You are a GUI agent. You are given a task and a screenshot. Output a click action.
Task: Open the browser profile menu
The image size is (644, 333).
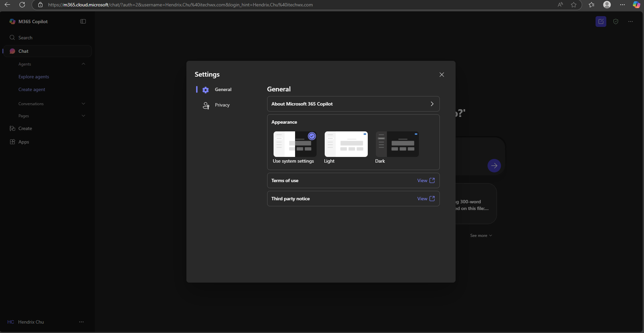tap(607, 5)
